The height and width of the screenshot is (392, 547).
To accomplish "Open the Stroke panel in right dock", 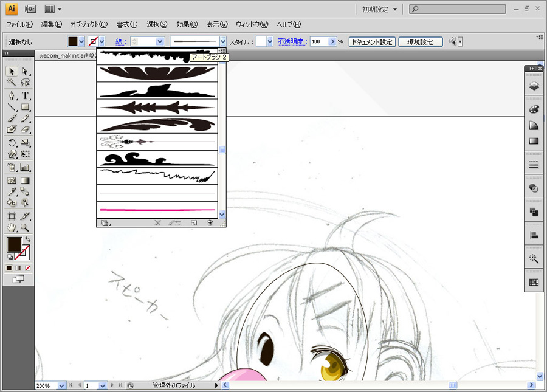I will coord(534,165).
